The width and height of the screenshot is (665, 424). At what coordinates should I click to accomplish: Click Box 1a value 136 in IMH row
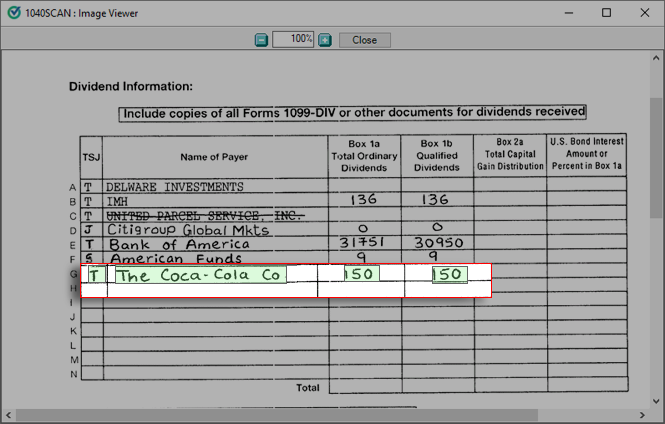click(363, 199)
